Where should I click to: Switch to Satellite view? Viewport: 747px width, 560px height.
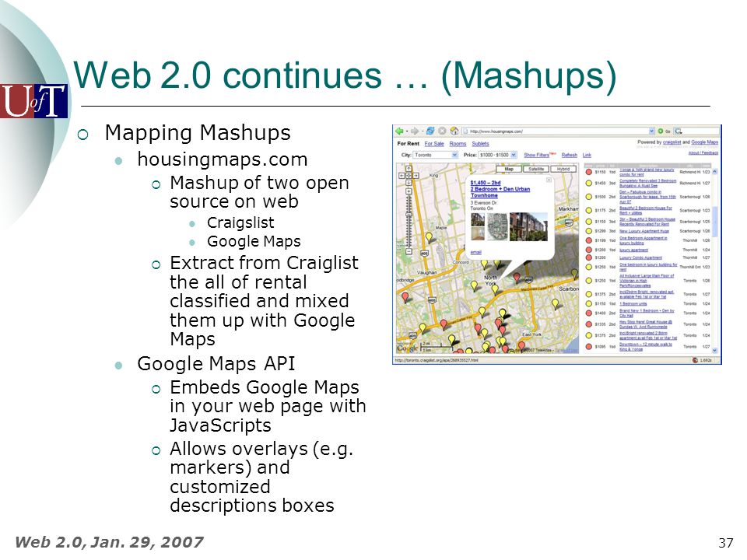(536, 169)
